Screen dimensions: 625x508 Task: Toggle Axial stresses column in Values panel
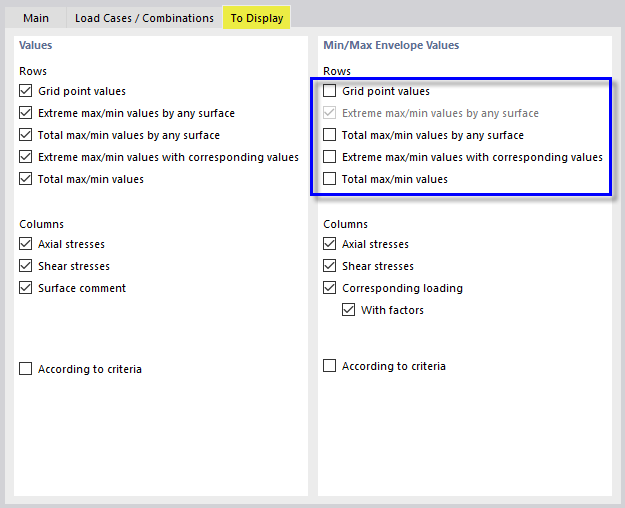[26, 244]
